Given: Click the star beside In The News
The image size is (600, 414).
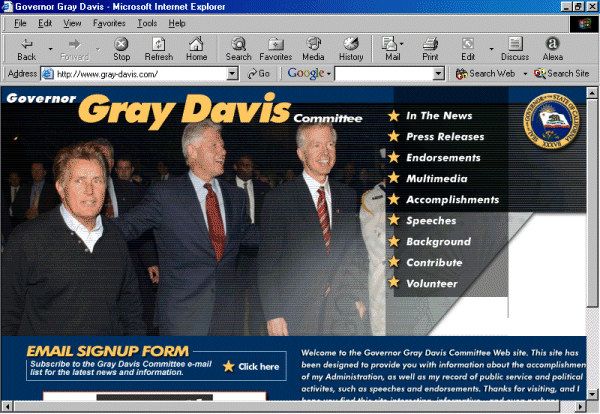Looking at the screenshot, I should point(394,115).
